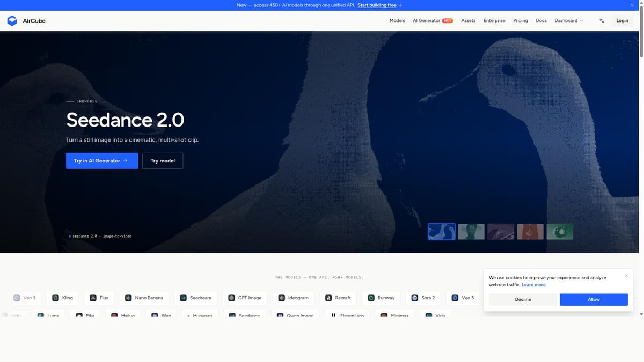
Task: Click the 'seedance 2.0 · image-to-video' caption
Action: click(102, 236)
